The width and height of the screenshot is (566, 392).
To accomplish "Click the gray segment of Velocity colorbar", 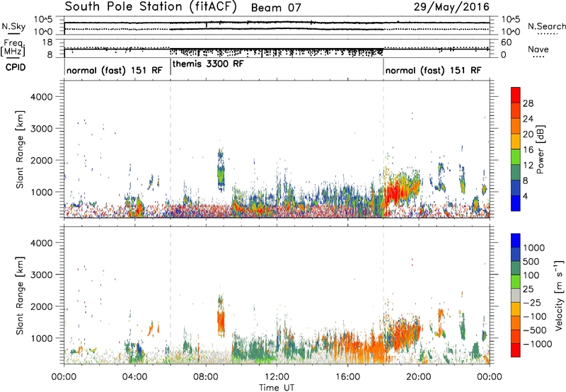I will (x=516, y=295).
